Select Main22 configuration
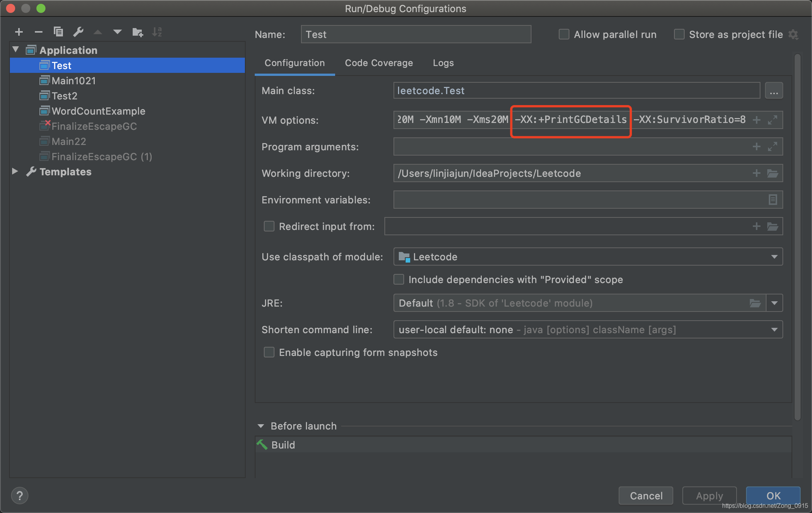Image resolution: width=812 pixels, height=513 pixels. point(127,141)
